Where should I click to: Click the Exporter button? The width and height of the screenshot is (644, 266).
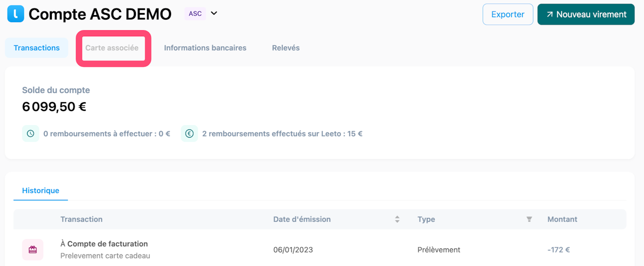(x=508, y=14)
